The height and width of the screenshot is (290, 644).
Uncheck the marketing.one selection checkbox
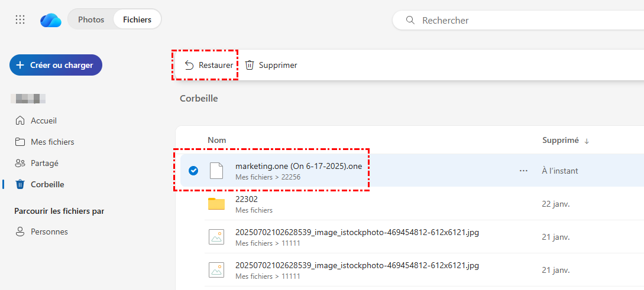click(193, 171)
